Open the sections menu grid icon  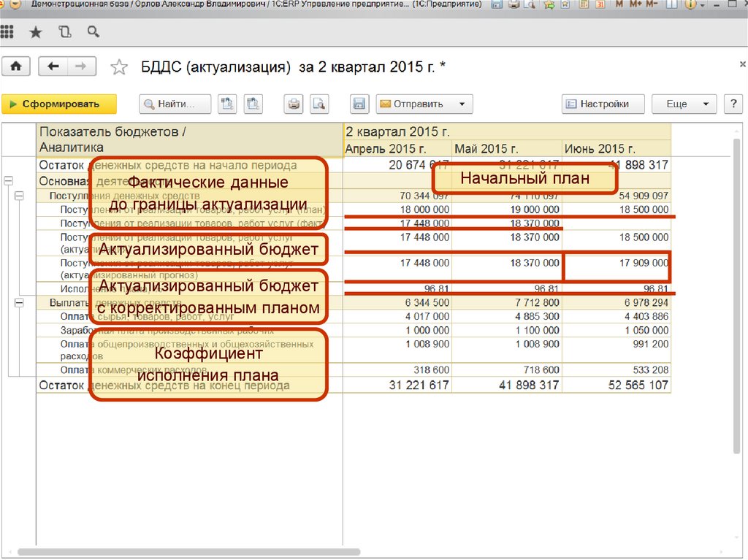coord(7,32)
